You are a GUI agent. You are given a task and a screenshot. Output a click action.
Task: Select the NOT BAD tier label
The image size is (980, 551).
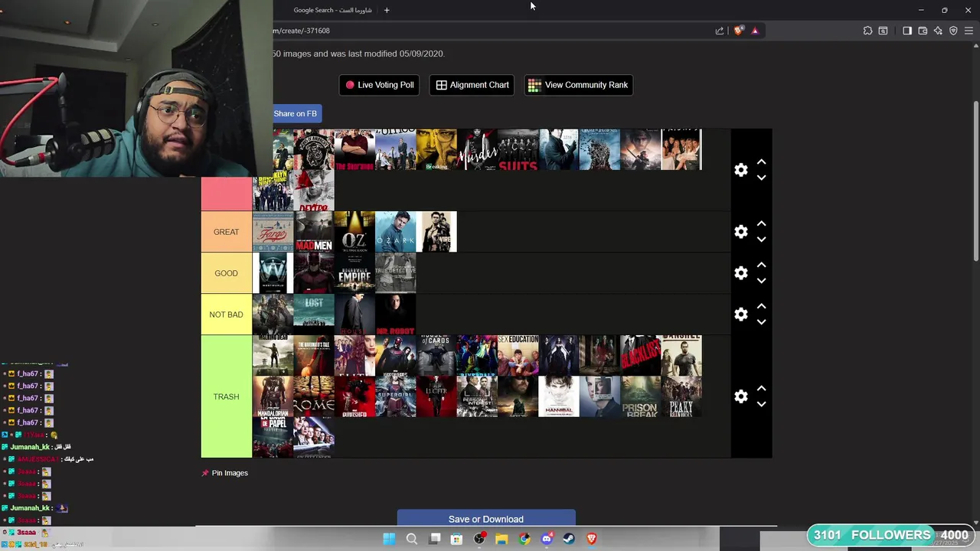[227, 315]
